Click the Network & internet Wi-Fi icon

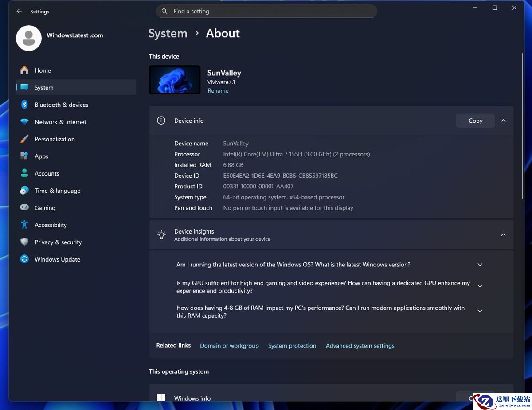point(25,122)
